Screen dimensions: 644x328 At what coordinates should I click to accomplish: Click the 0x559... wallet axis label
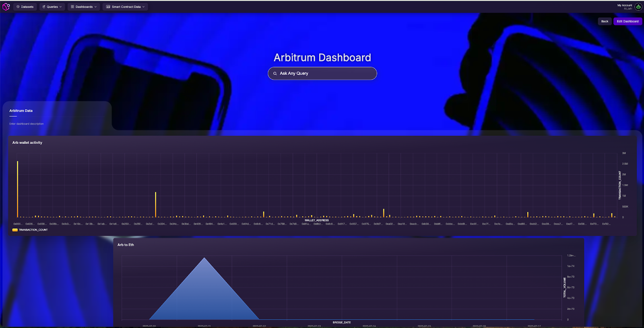click(234, 224)
